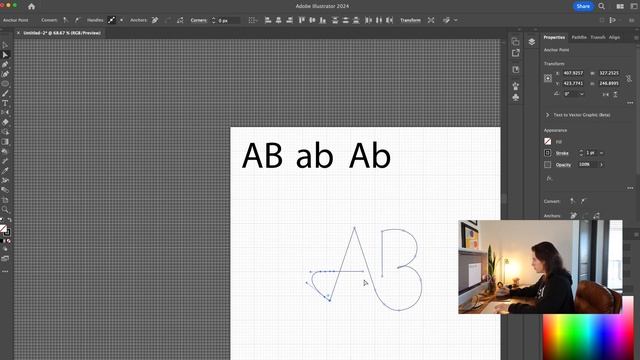Screen dimensions: 640x360
Task: Switch to the Align tab
Action: click(614, 37)
